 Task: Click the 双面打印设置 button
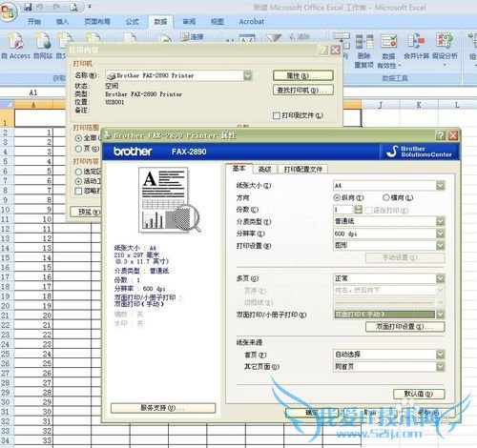pyautogui.click(x=404, y=327)
